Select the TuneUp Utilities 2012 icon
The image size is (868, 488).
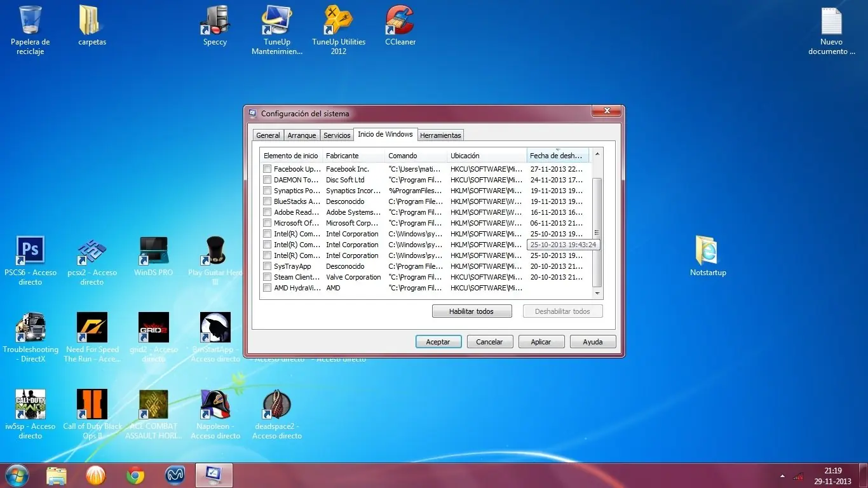click(339, 30)
